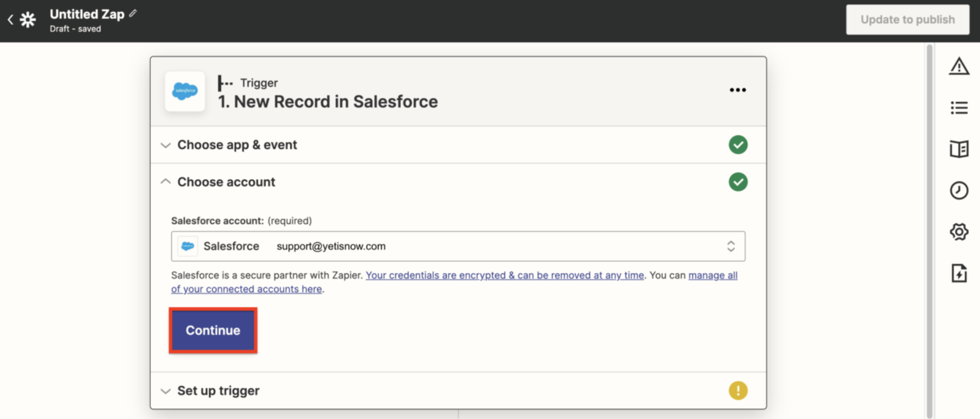Click the '1. New Record in Salesforce' heading
The height and width of the screenshot is (419, 980).
tap(328, 102)
